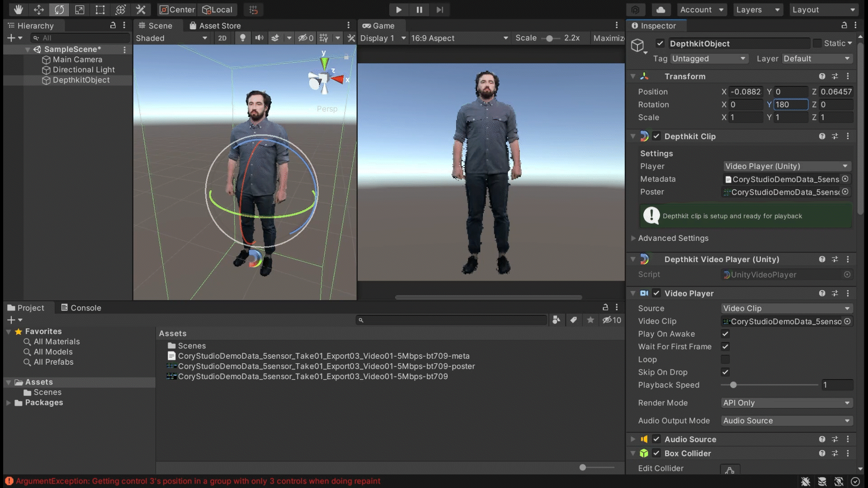Open the Asset Store tab
This screenshot has width=868, height=488.
point(215,26)
